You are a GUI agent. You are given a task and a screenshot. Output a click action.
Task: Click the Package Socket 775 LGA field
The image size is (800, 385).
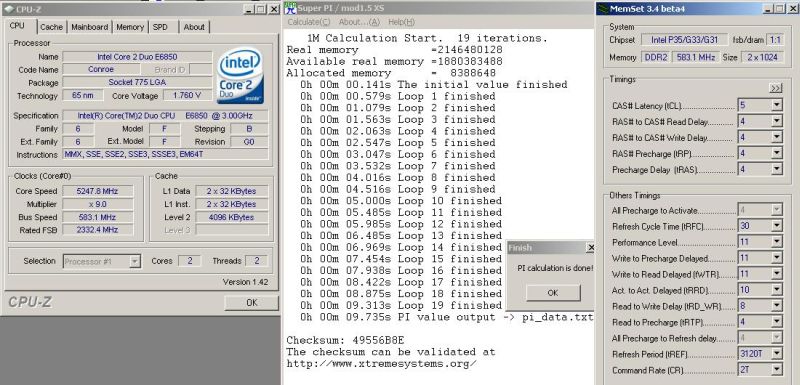[x=137, y=82]
